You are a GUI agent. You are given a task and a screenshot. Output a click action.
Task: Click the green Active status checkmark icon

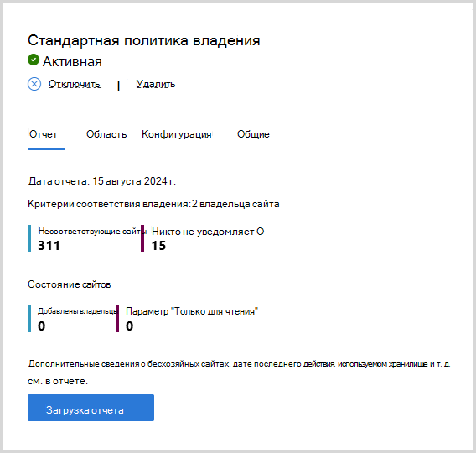pos(34,60)
